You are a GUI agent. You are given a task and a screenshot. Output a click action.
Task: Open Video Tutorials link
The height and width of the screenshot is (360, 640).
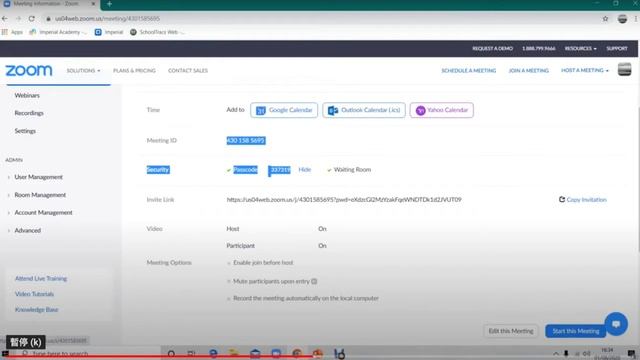point(34,294)
